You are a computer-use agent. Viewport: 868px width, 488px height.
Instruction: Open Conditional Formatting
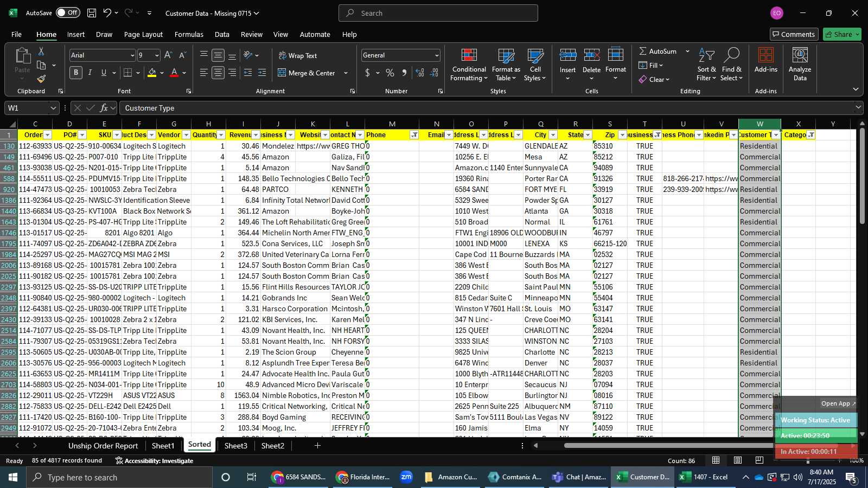point(469,65)
